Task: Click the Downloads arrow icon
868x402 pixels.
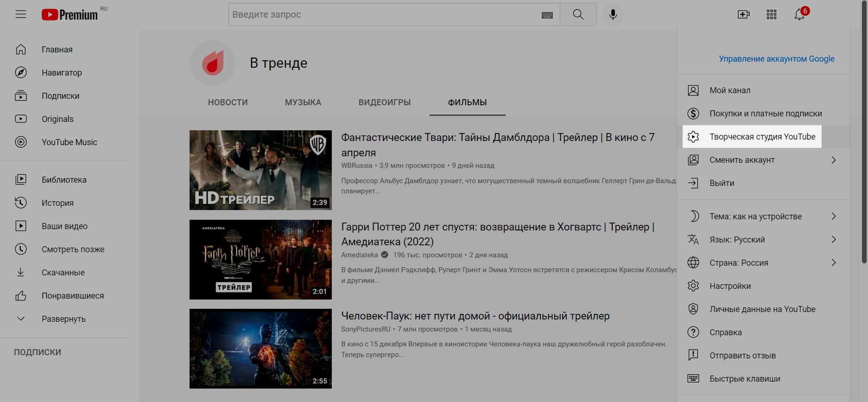Action: click(x=21, y=273)
